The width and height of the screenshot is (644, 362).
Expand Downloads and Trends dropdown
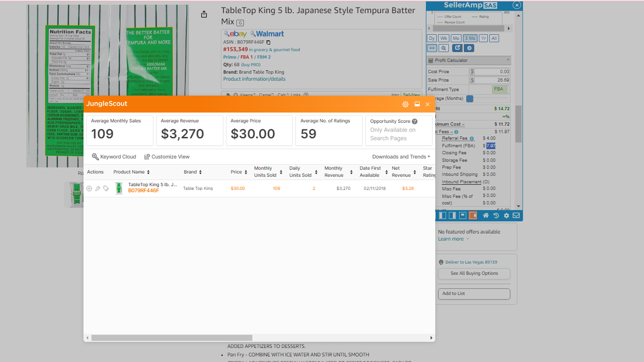click(x=401, y=157)
